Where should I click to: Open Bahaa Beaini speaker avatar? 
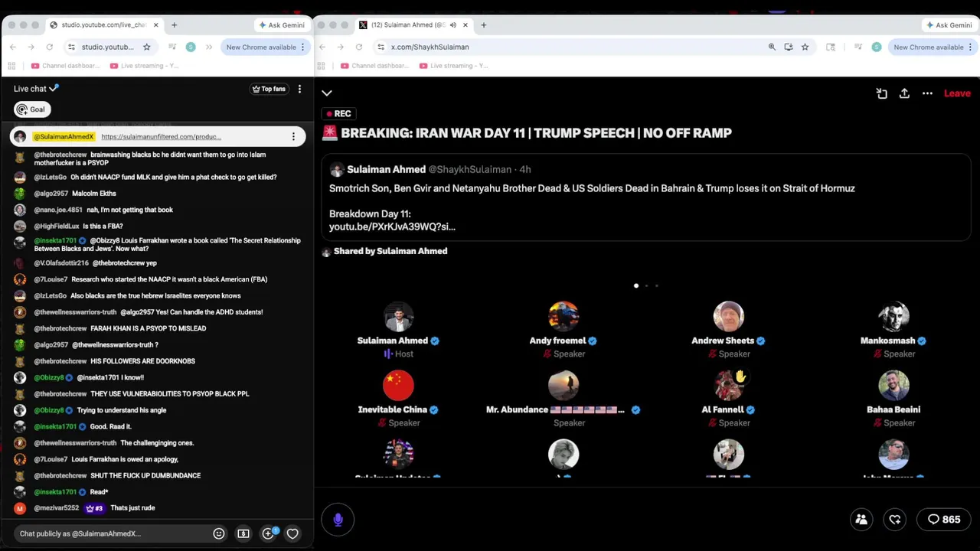coord(893,386)
